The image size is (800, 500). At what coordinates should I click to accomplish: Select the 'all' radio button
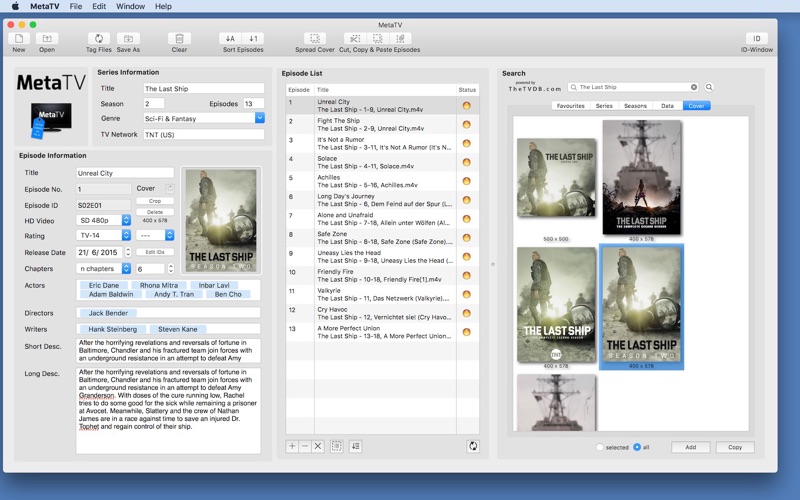[637, 447]
